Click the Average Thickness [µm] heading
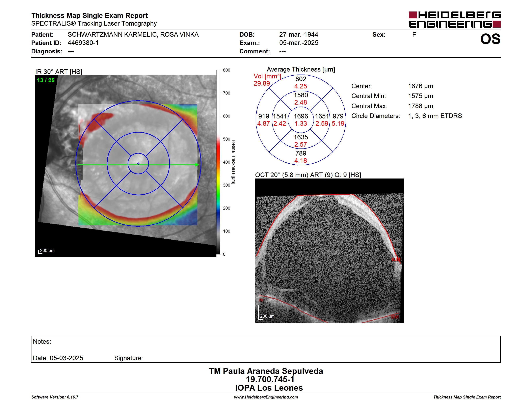This screenshot has width=532, height=411. coord(301,69)
